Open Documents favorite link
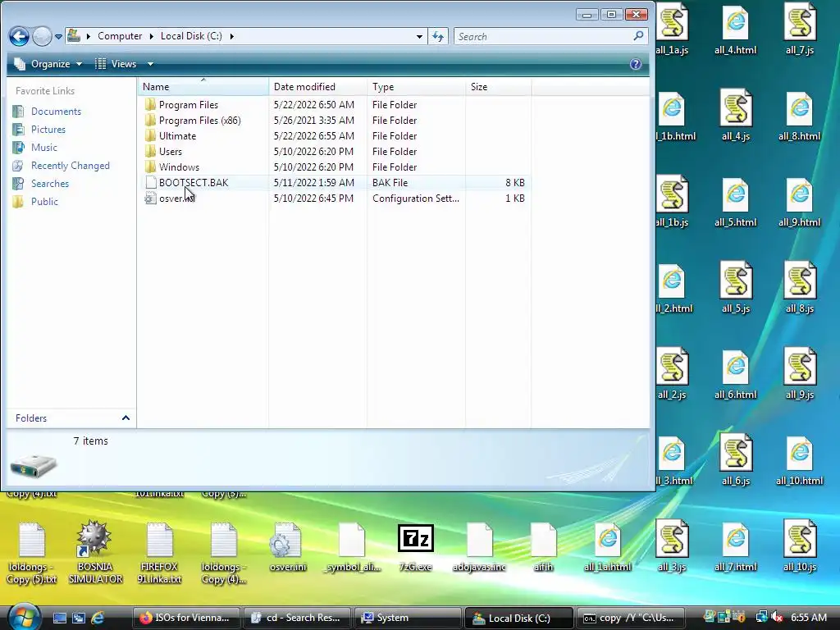840x630 pixels. tap(56, 112)
